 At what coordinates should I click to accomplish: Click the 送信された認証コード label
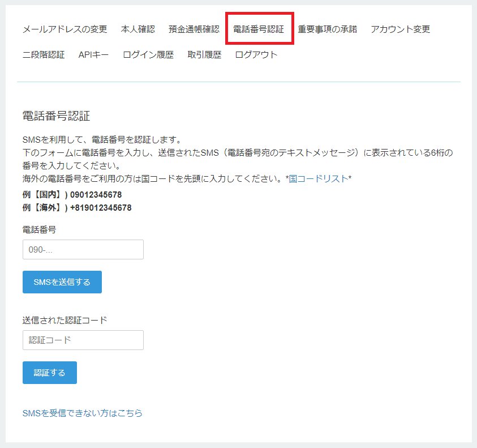click(65, 320)
